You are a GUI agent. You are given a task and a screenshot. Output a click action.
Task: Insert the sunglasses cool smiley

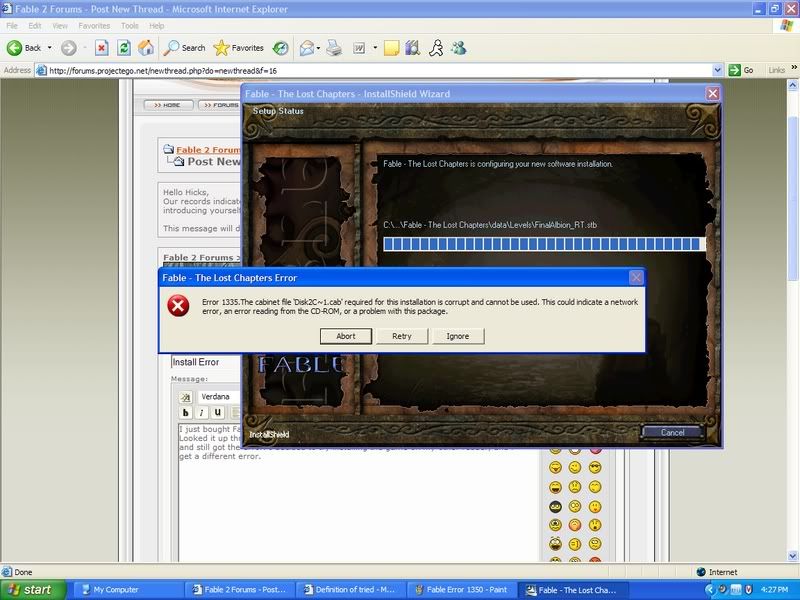[x=594, y=467]
